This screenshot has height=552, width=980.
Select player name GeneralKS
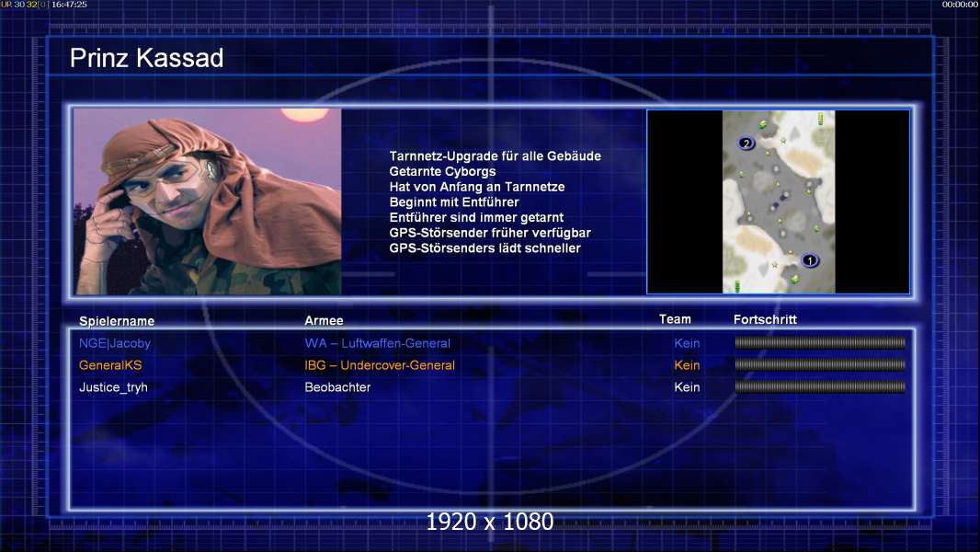(x=110, y=365)
